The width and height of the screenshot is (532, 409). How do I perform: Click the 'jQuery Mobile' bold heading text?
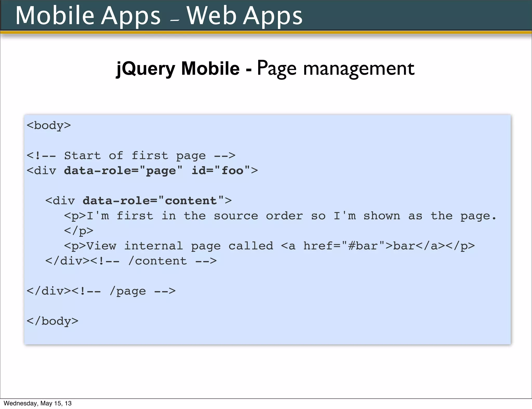178,69
